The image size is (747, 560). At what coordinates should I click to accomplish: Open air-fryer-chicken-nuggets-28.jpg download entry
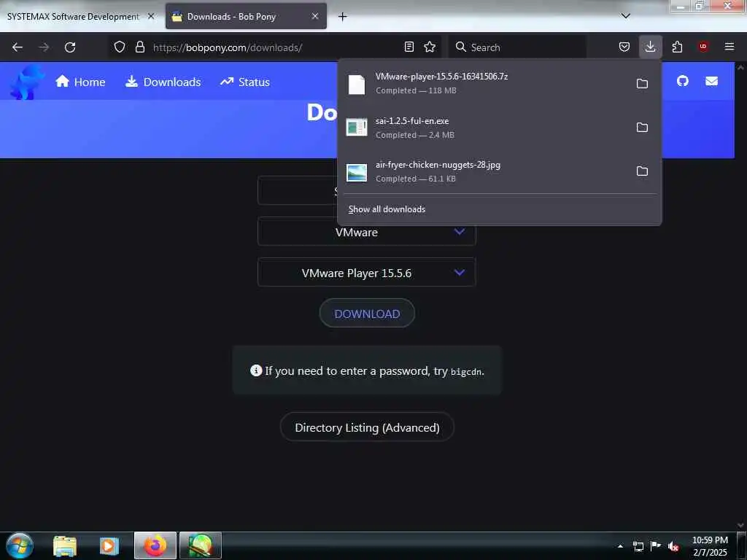[x=485, y=171]
